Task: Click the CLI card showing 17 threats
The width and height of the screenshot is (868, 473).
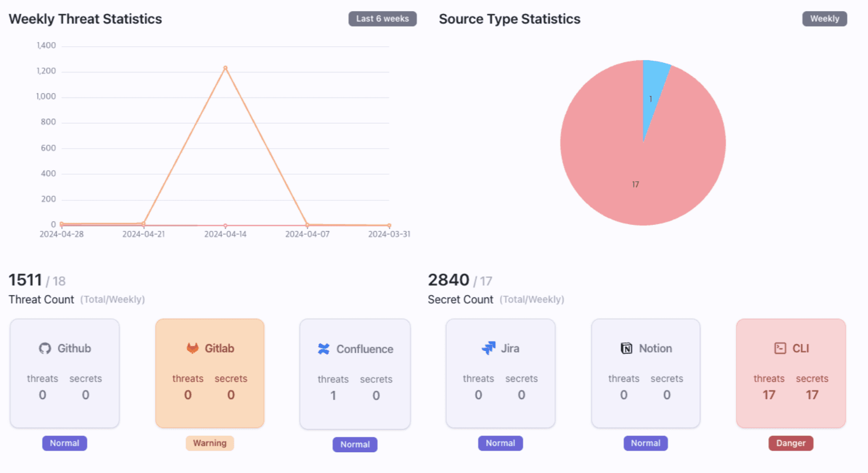Action: (x=791, y=373)
